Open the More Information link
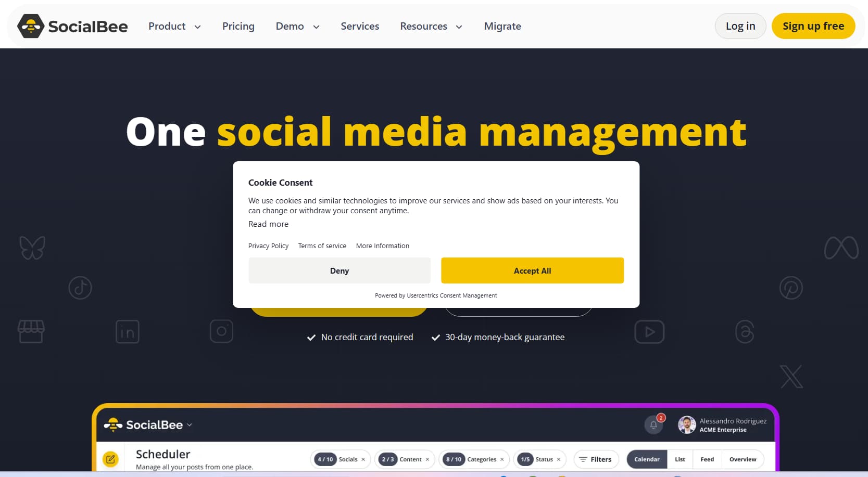This screenshot has height=477, width=868. click(x=383, y=246)
